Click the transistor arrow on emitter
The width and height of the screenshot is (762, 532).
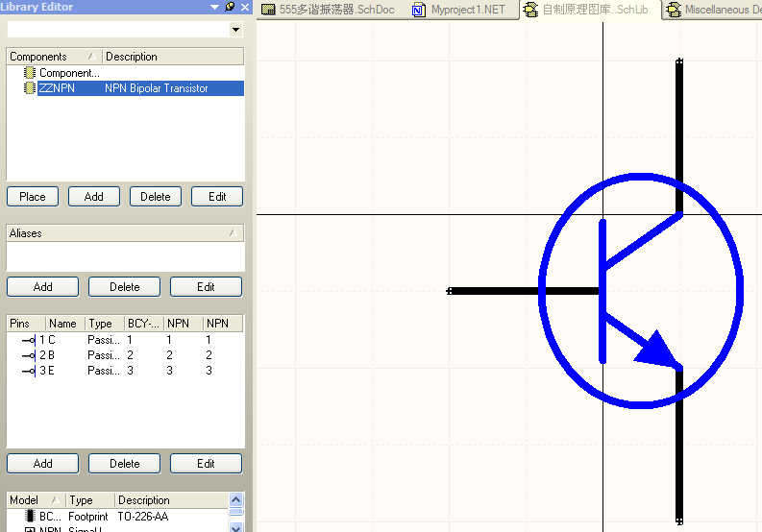656,350
